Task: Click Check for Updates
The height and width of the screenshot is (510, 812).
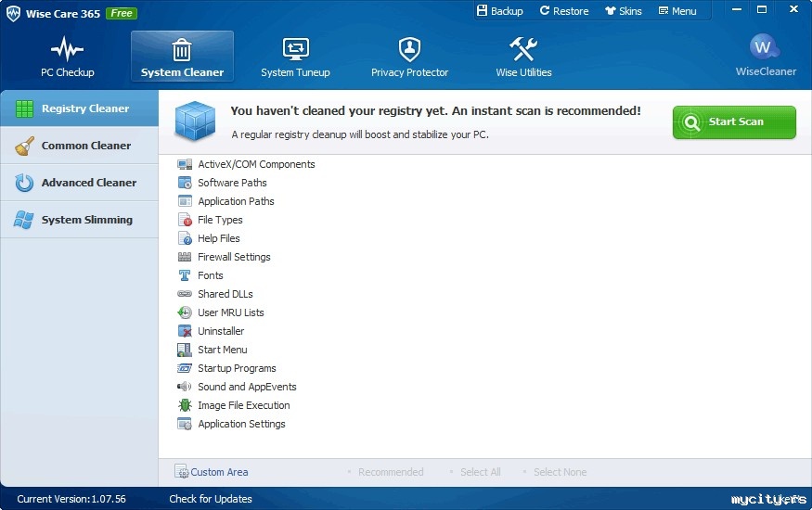Action: tap(211, 499)
